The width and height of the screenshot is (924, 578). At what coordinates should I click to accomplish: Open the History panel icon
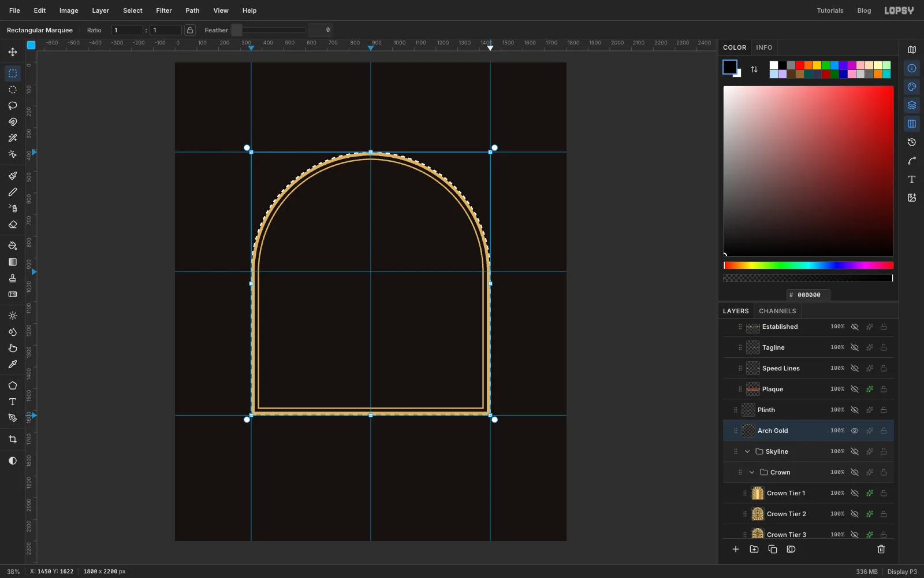click(x=912, y=142)
